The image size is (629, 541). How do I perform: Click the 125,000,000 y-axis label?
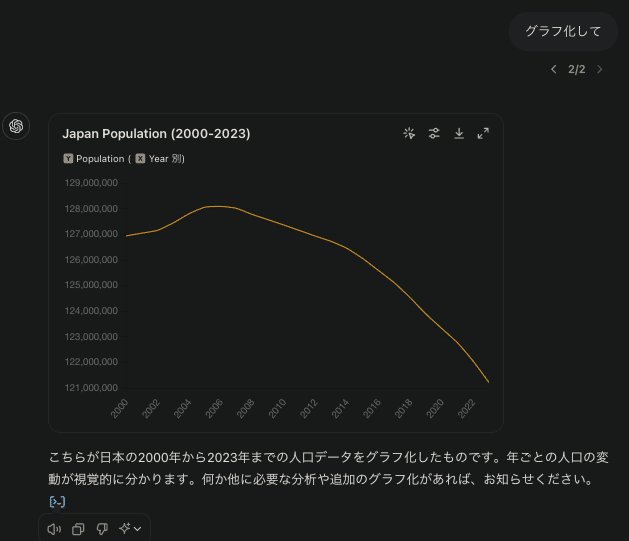pos(91,285)
